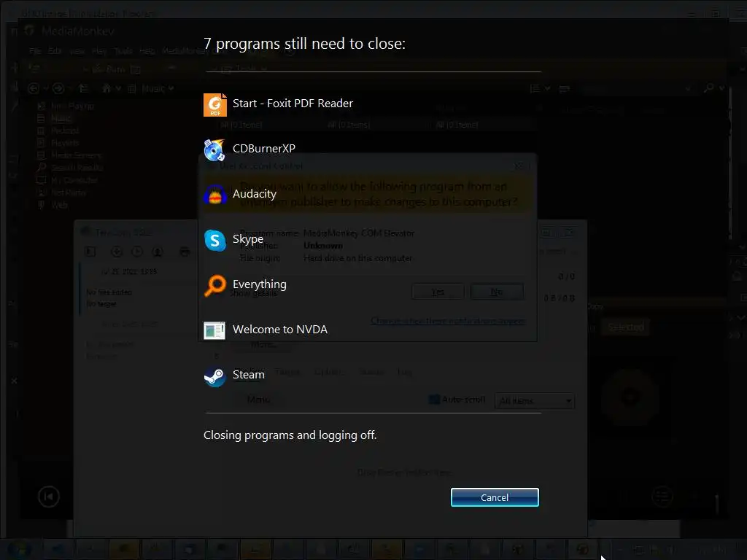Select the 'Start - Foxit PDF Reader' entry text
Image resolution: width=747 pixels, height=560 pixels.
tap(293, 104)
